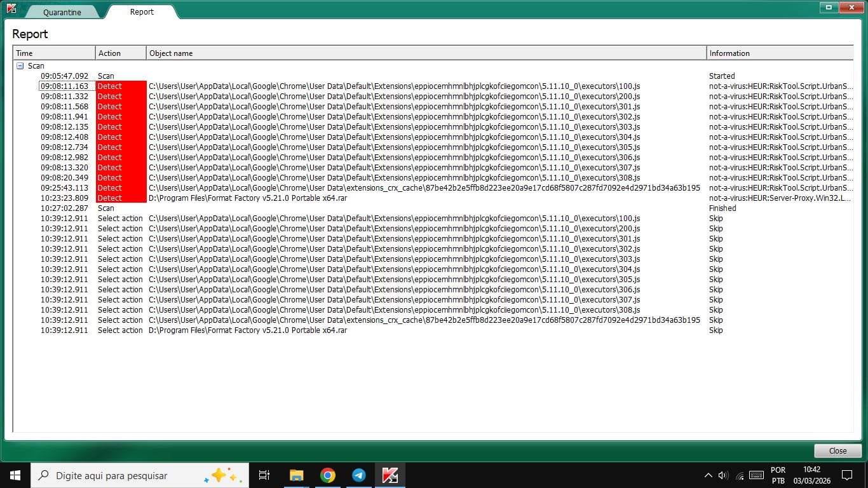Screen dimensions: 868x488
Task: Select the Detect row for executors\100.js
Action: pyautogui.click(x=394, y=86)
